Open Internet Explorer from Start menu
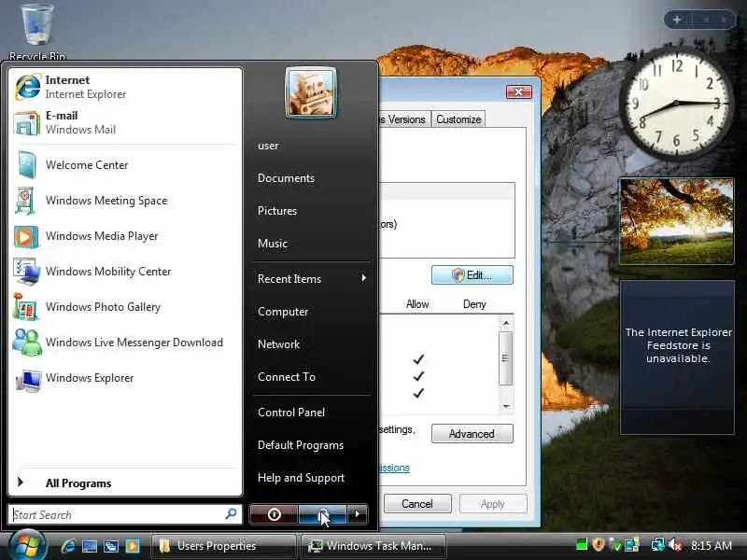Viewport: 747px width, 560px height. pyautogui.click(x=125, y=87)
